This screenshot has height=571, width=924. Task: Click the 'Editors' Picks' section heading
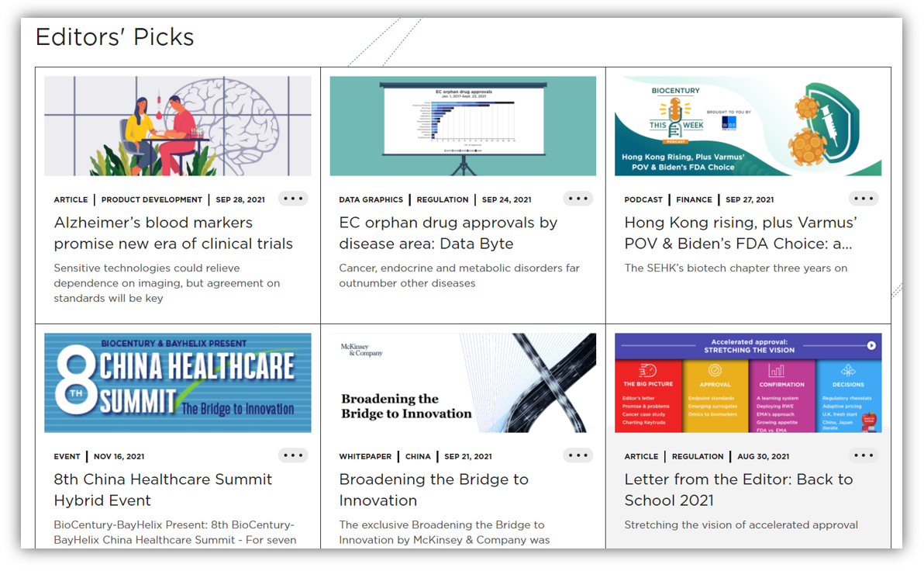[x=115, y=37]
